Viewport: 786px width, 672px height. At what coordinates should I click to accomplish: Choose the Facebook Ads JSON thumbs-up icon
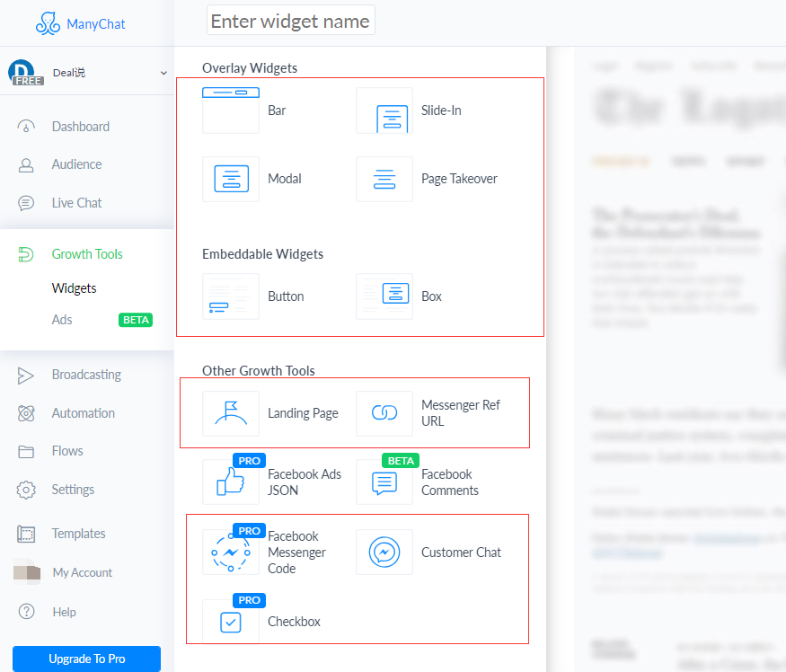click(231, 482)
